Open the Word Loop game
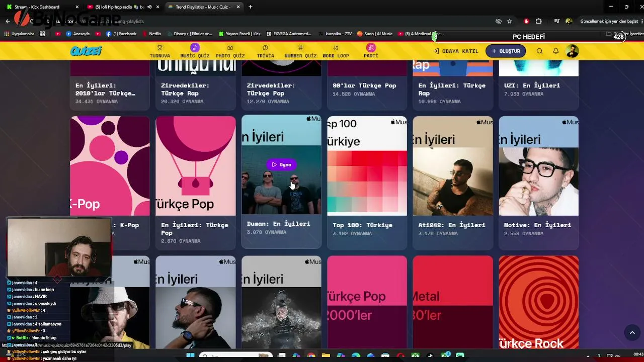Image resolution: width=644 pixels, height=362 pixels. [336, 51]
